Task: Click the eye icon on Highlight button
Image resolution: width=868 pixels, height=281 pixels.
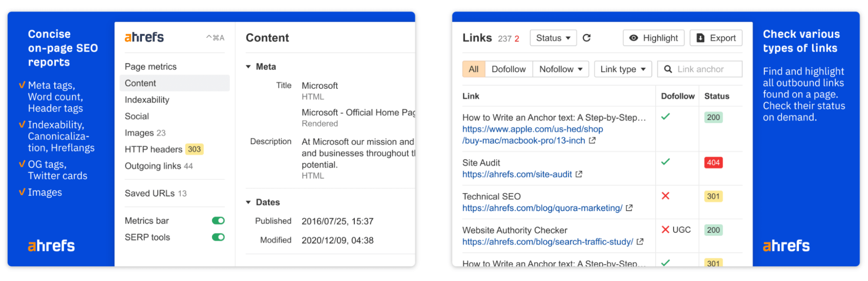Action: [634, 38]
